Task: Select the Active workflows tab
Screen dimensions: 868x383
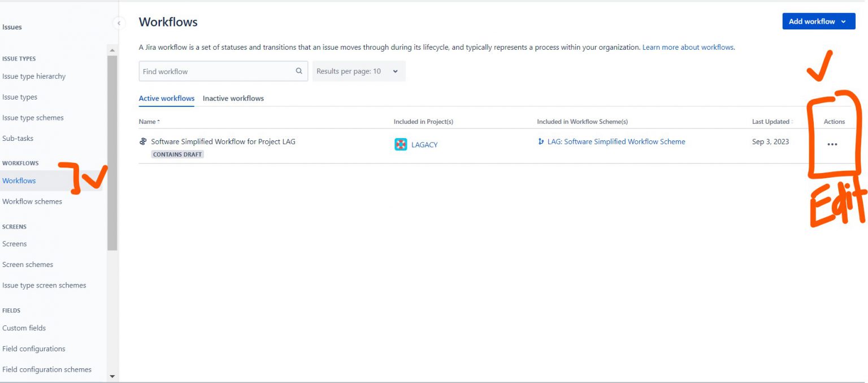Action: (167, 98)
